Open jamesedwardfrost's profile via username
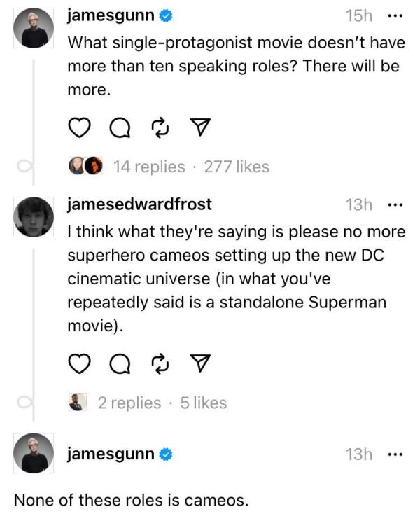Image resolution: width=420 pixels, height=521 pixels. (139, 204)
